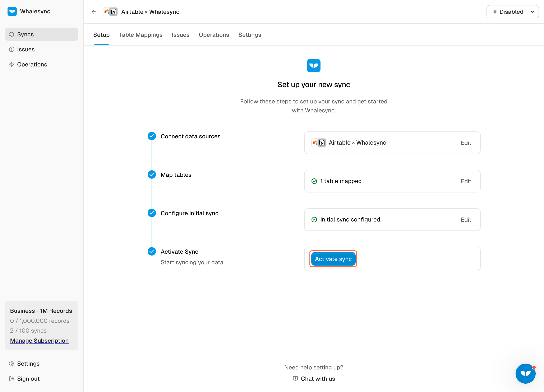The width and height of the screenshot is (544, 392).
Task: Click the Map tables step label
Action: point(176,175)
